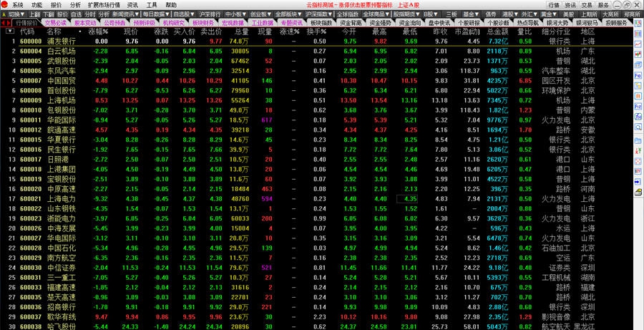644x330 pixels.
Task: Click the blue folder icon in the right sidebar
Action: [638, 140]
